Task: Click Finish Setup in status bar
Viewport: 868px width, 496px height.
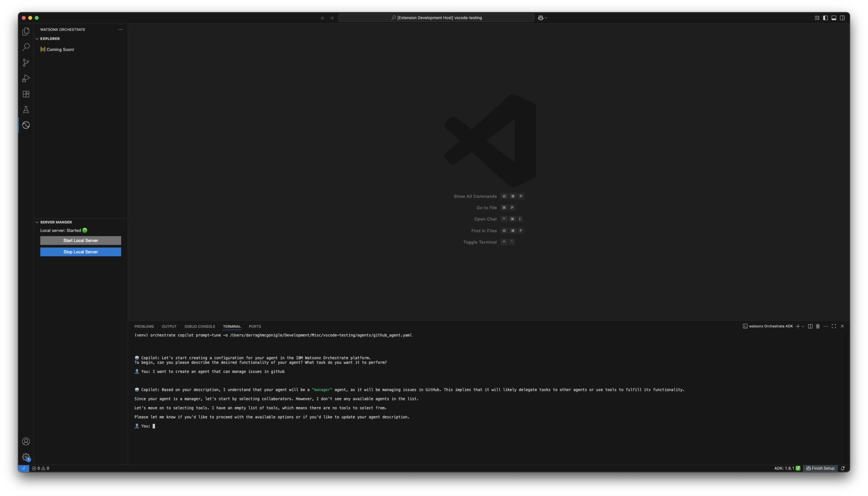Action: click(x=820, y=468)
